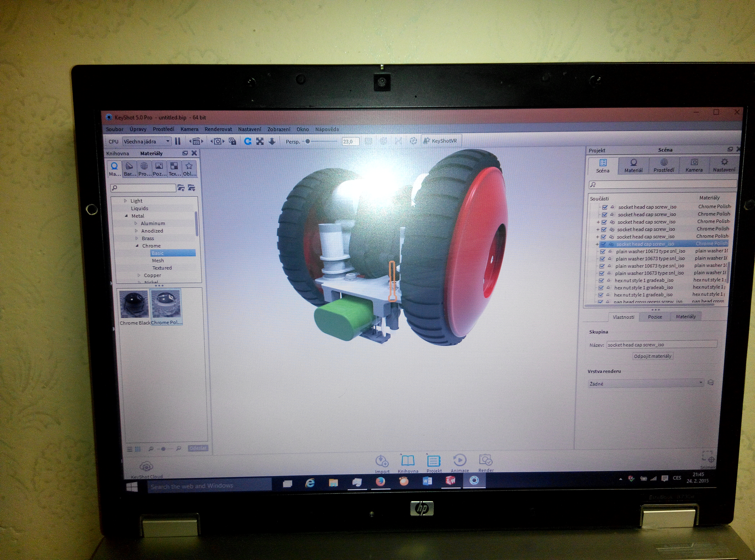Open the Soubor menu
This screenshot has height=560, width=755.
(x=114, y=129)
